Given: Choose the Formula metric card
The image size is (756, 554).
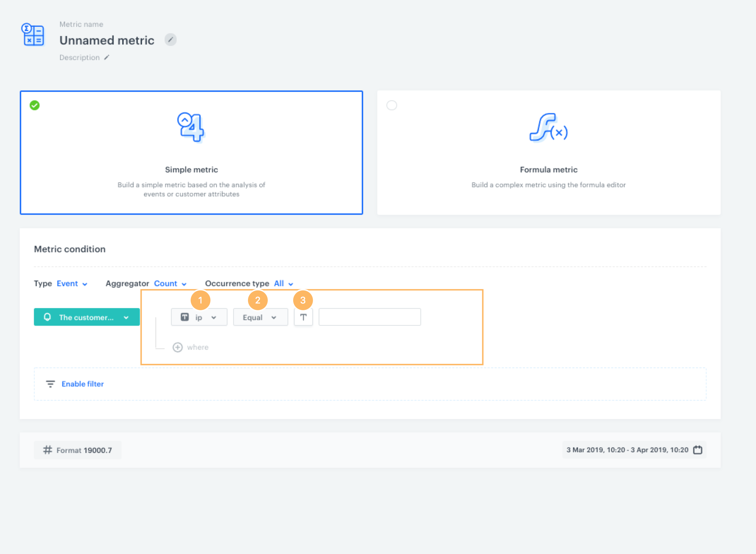Looking at the screenshot, I should click(x=548, y=153).
